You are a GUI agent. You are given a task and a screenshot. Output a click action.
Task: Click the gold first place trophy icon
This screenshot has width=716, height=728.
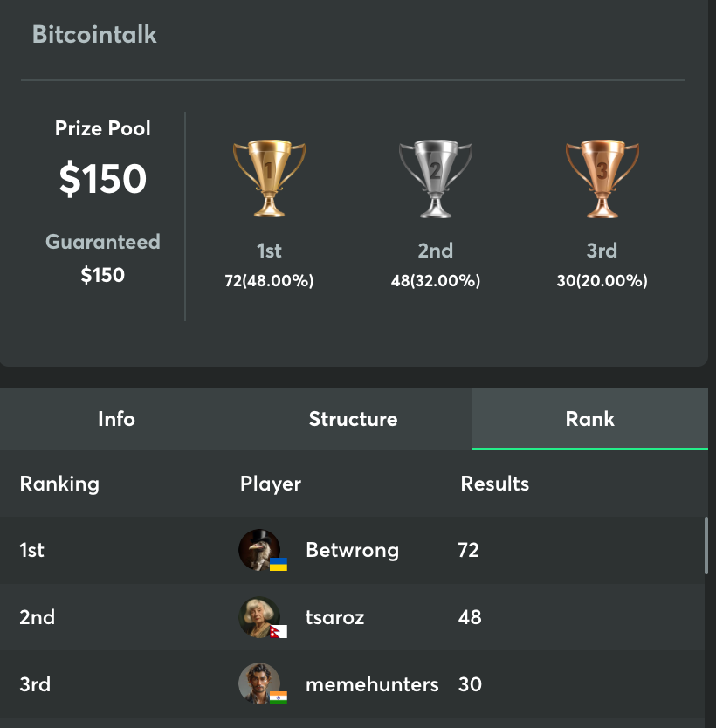click(x=269, y=178)
